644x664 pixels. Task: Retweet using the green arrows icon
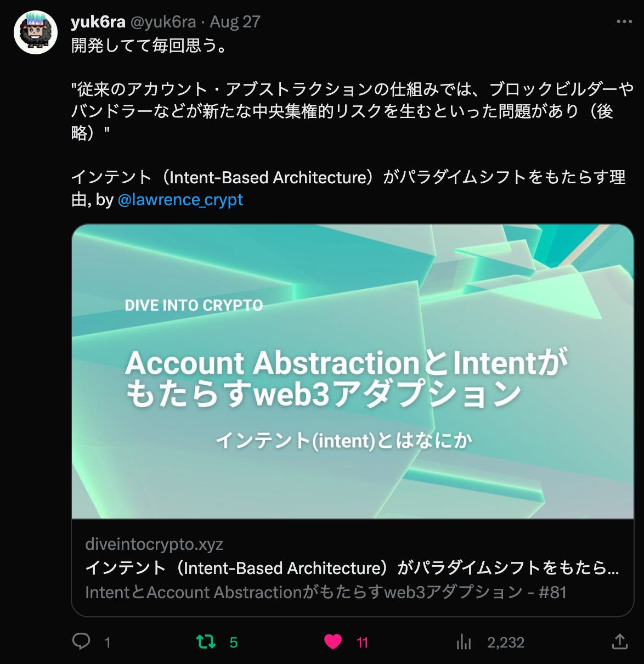click(206, 642)
